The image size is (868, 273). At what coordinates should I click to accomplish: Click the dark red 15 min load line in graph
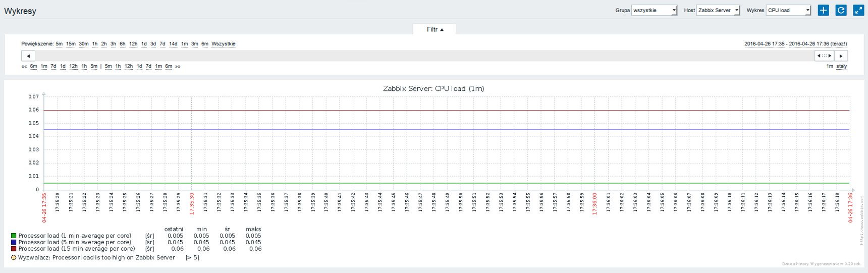[x=447, y=110]
